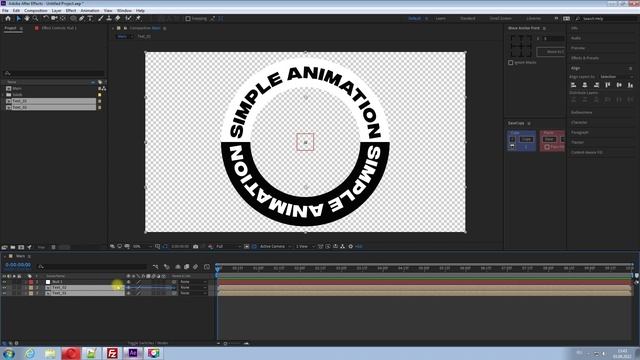
Task: Enable Frame Blending for timeline
Action: [x=187, y=267]
